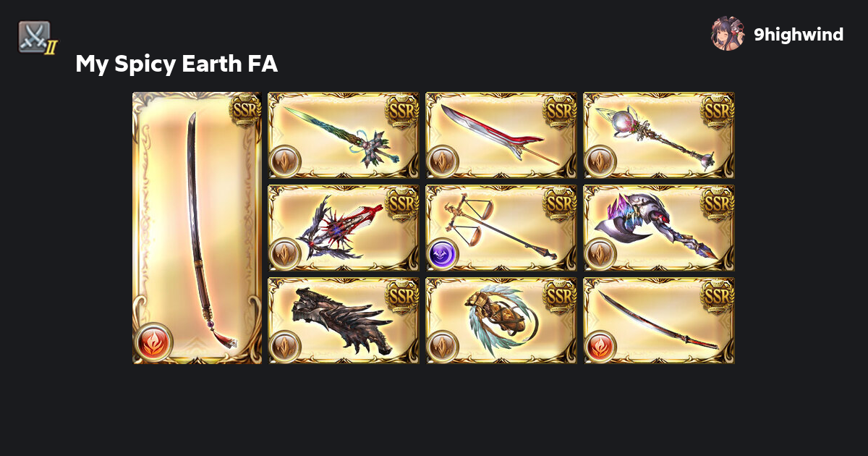Click the crossed swords II grid icon
The image size is (868, 456).
pos(36,37)
